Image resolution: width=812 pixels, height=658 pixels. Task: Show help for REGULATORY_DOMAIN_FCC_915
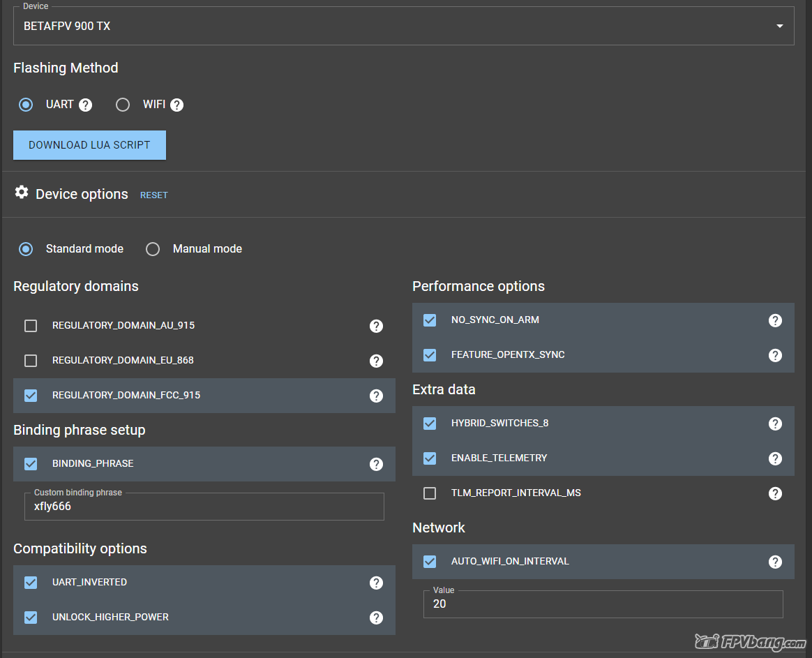tap(376, 396)
